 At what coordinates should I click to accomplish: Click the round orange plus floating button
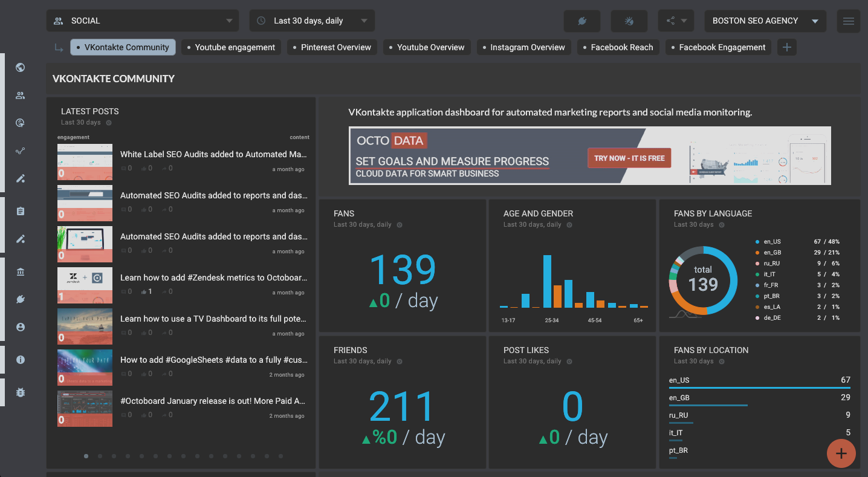(841, 453)
